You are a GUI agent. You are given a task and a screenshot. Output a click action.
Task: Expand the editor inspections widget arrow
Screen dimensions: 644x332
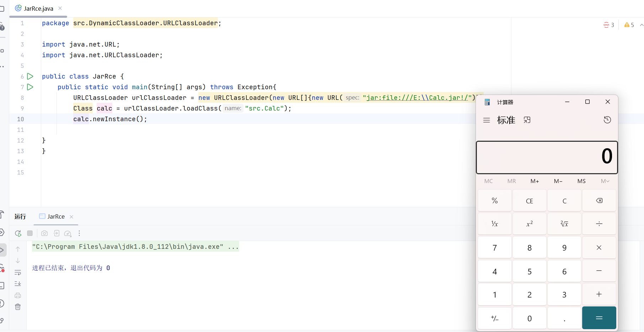[641, 25]
